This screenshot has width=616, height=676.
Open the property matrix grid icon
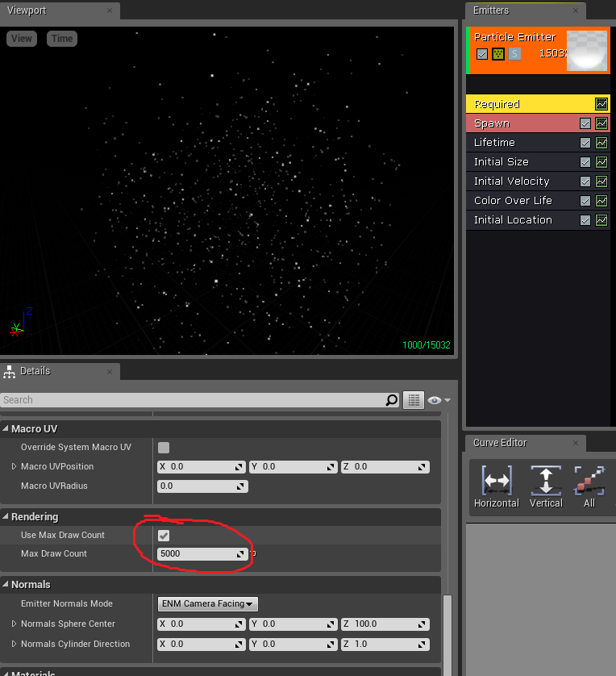(x=413, y=400)
